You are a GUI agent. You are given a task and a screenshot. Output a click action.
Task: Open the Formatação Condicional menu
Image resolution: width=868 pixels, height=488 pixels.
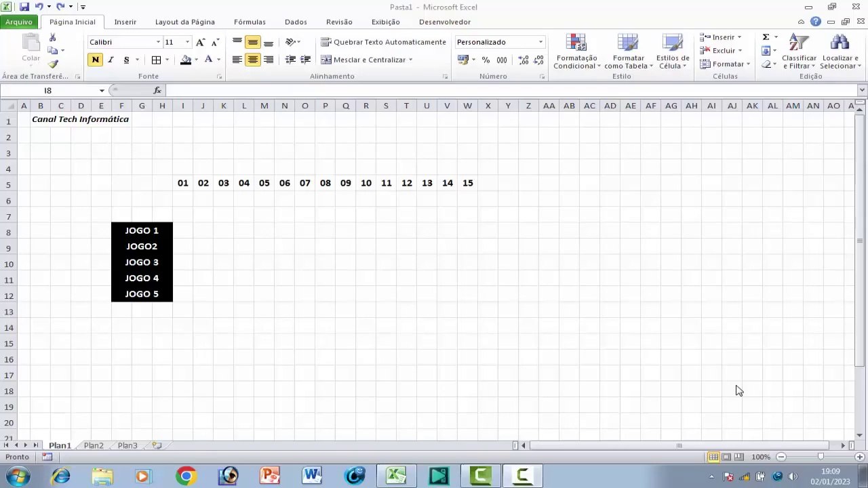[576, 52]
